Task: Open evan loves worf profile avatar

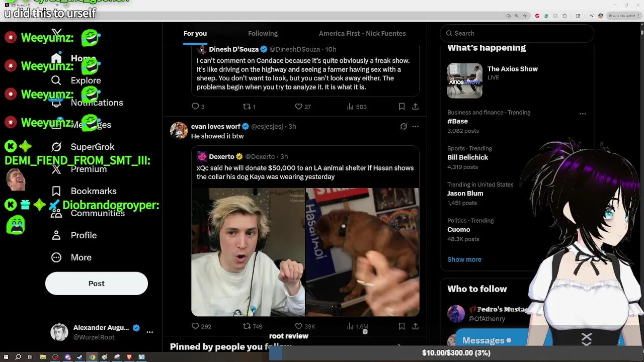Action: [179, 130]
